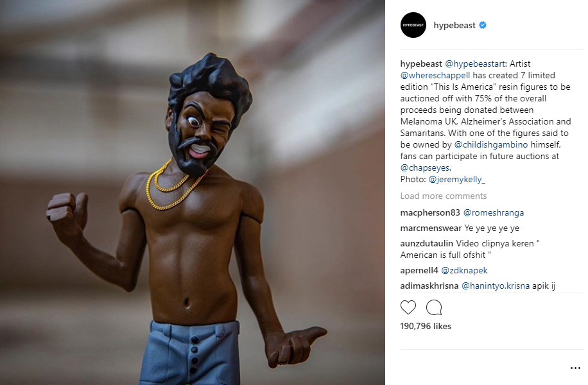588x385 pixels.
Task: Open the hypebeast username in header
Action: pos(454,25)
